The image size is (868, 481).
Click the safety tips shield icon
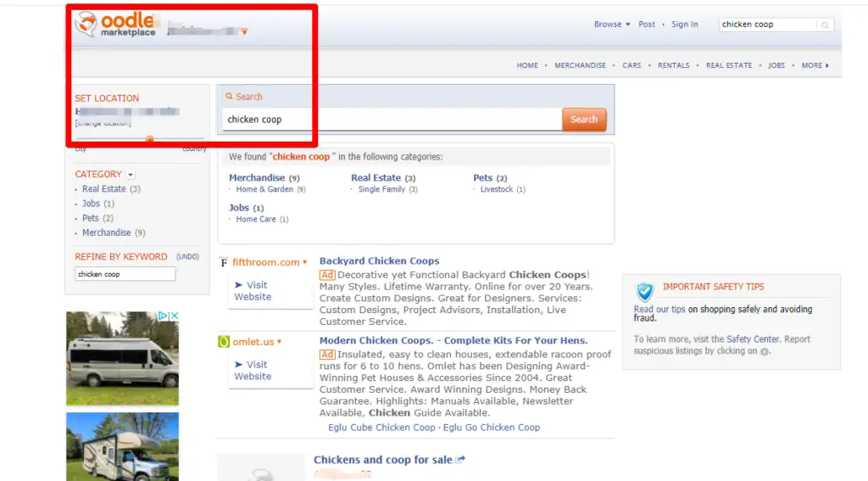pos(645,292)
